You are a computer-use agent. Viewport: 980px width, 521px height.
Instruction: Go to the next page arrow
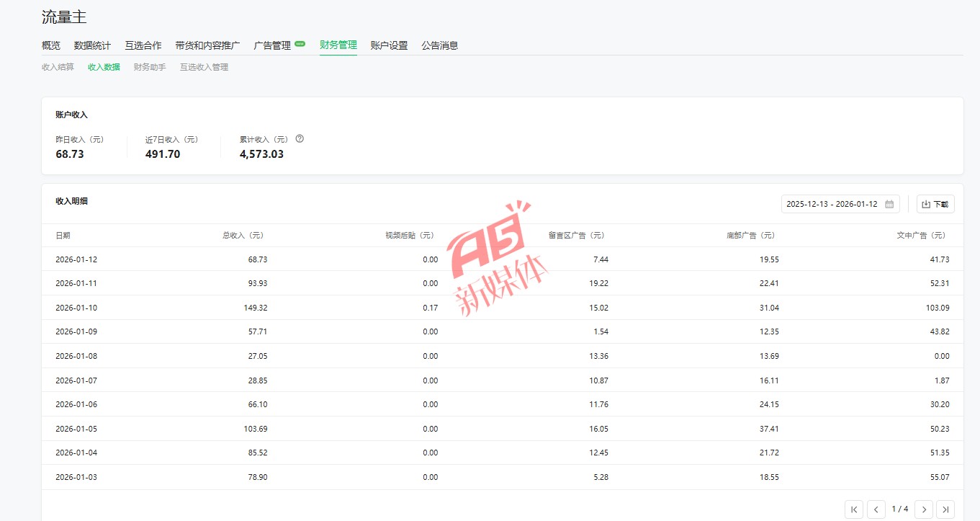tap(923, 509)
